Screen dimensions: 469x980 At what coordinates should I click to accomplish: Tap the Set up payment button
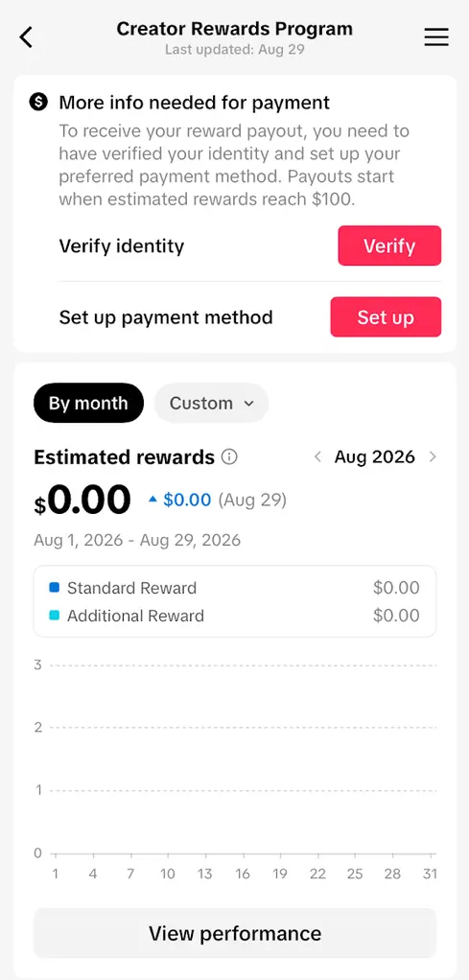tap(386, 316)
